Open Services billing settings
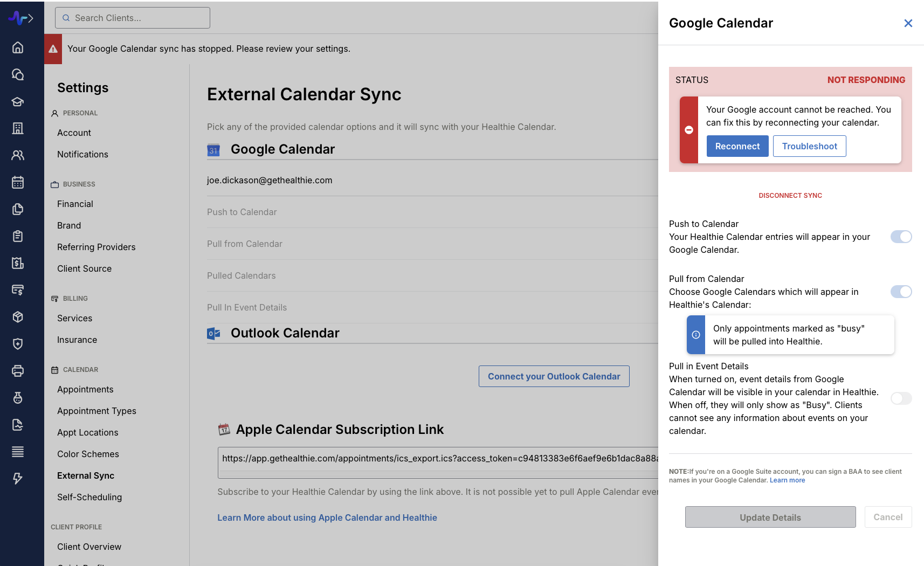 (x=74, y=318)
